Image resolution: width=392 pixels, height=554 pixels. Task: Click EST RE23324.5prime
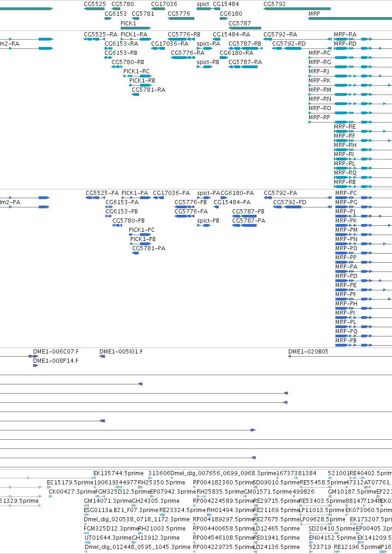182,510
